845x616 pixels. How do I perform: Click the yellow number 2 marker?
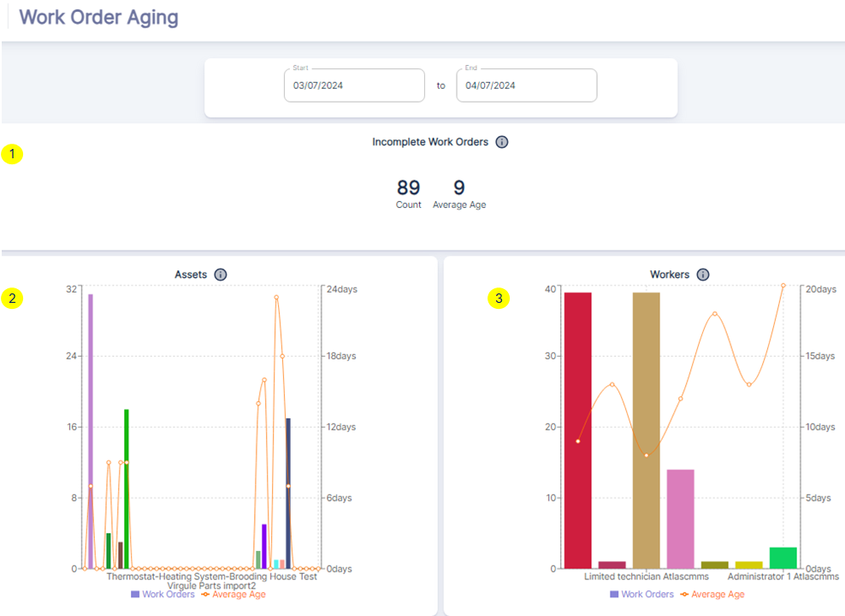point(13,299)
